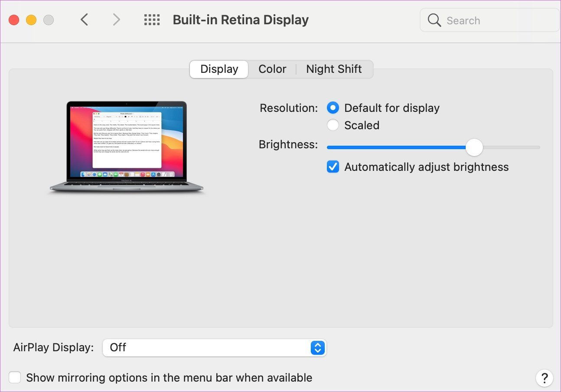Select Default for display resolution

pos(333,108)
